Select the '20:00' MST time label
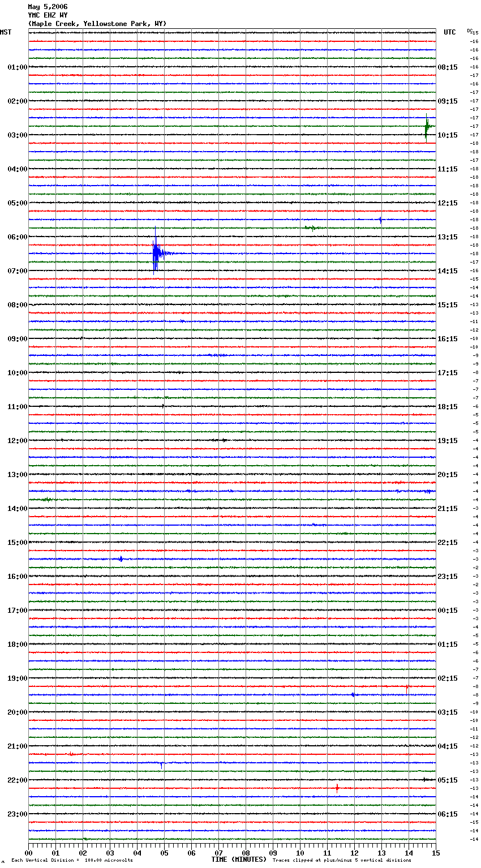This screenshot has width=481, height=868. point(18,712)
